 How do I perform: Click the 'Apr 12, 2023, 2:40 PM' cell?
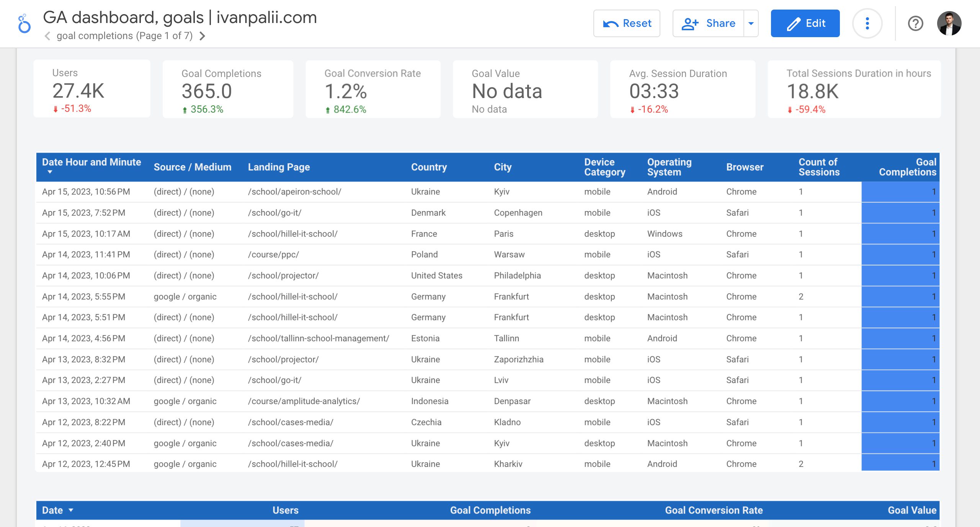click(x=83, y=443)
